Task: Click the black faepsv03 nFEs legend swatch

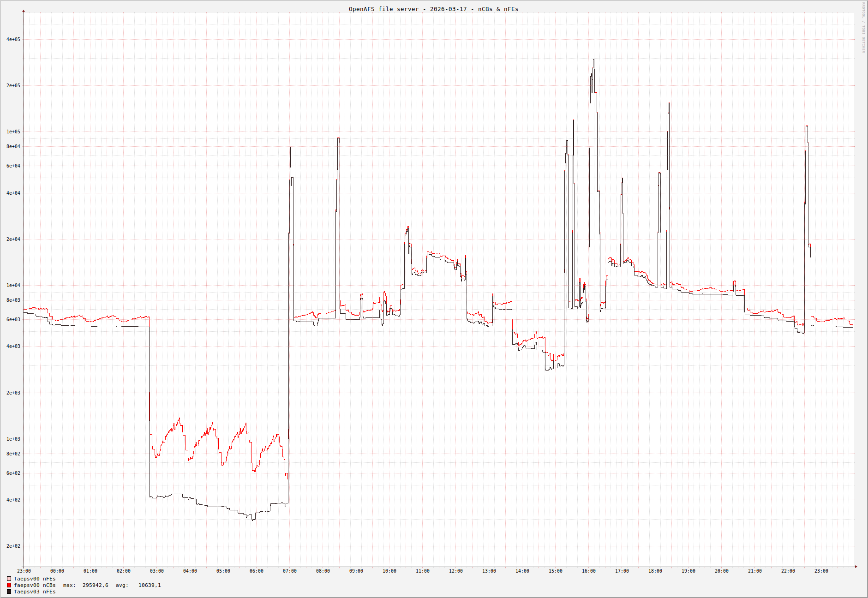Action: [x=9, y=592]
